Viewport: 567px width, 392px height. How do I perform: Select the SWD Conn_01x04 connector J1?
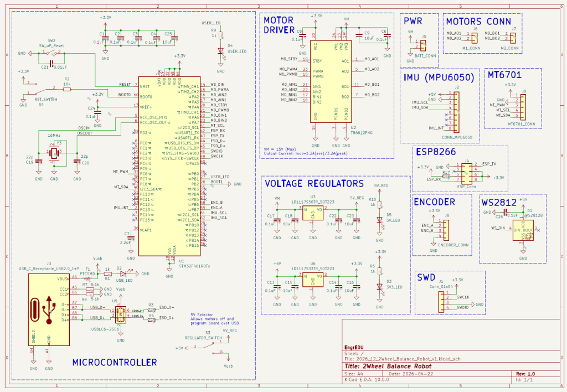click(x=441, y=302)
